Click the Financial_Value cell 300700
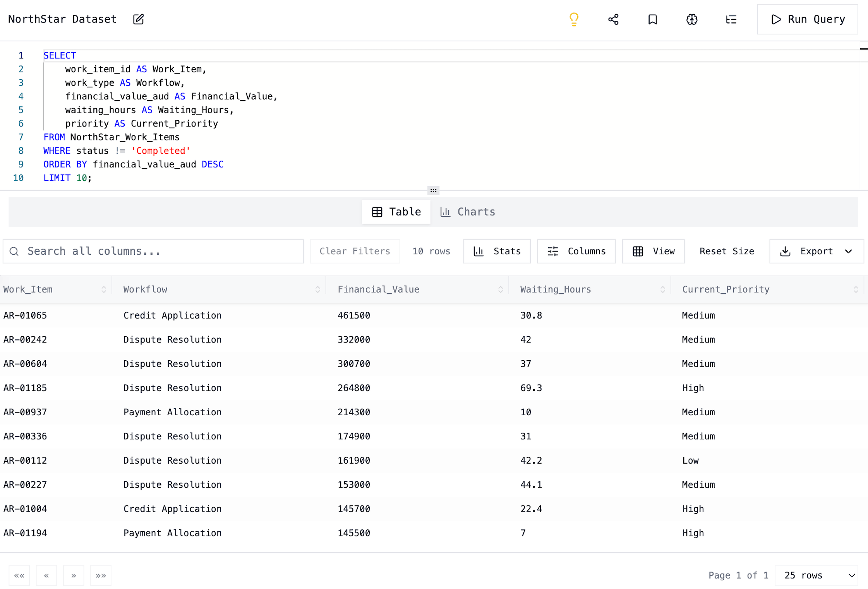The height and width of the screenshot is (589, 868). (x=354, y=364)
